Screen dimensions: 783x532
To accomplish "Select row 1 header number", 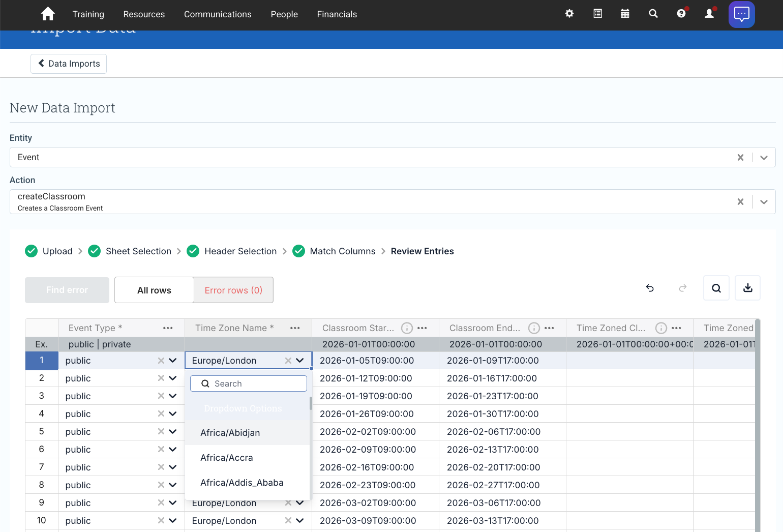I will click(42, 361).
